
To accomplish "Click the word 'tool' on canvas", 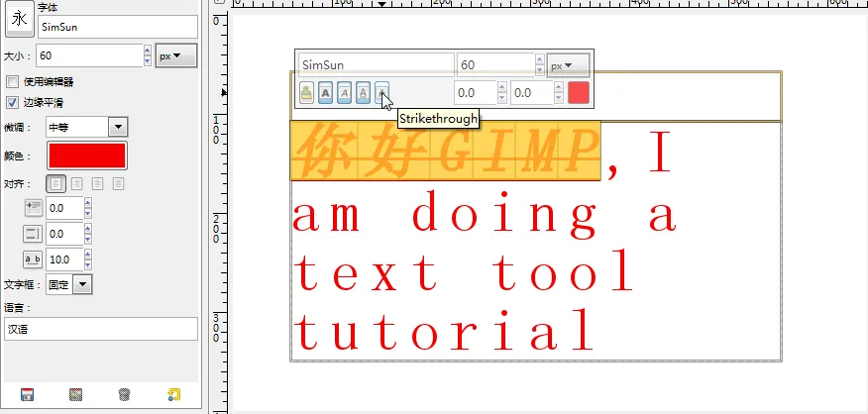I will click(x=563, y=270).
